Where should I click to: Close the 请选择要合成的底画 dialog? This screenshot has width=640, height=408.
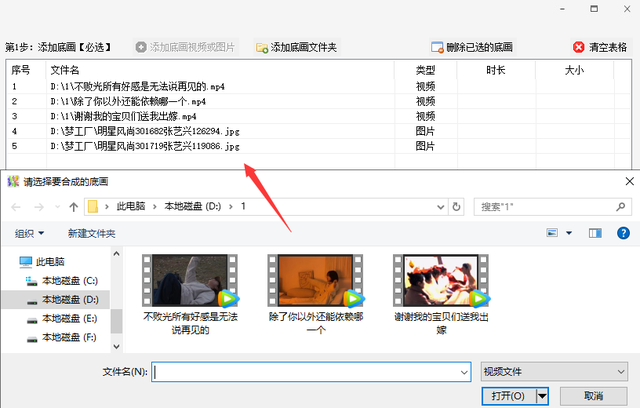coord(630,181)
